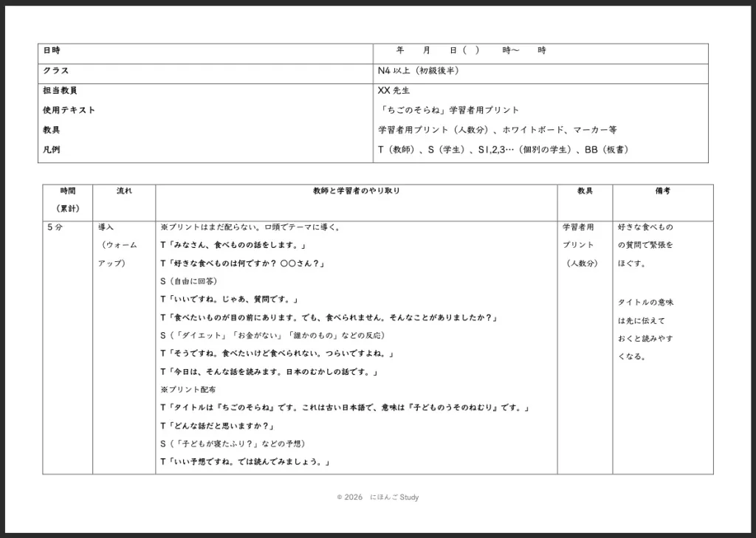
Task: Click the legend line starting with T（教師）
Action: tap(503, 150)
